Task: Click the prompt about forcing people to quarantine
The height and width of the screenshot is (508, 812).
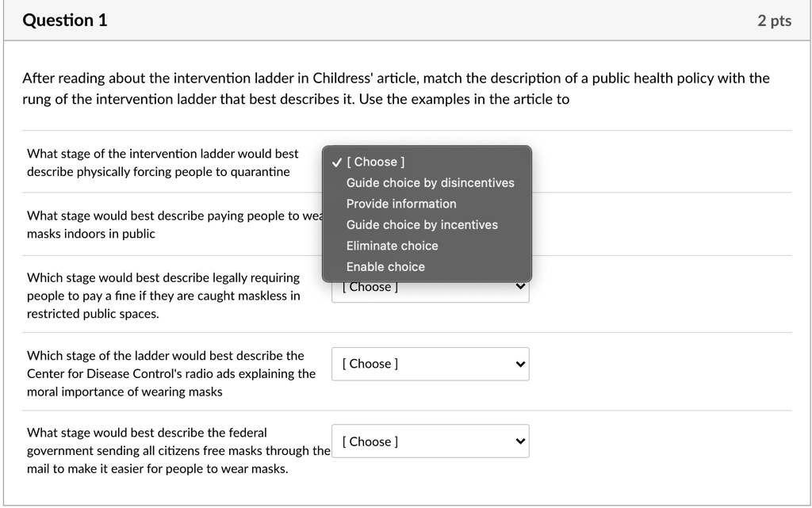Action: click(x=163, y=162)
